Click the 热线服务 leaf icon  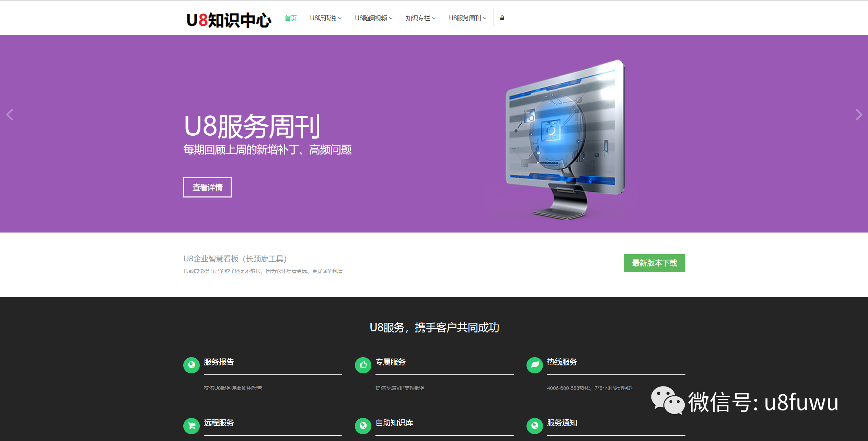(535, 365)
